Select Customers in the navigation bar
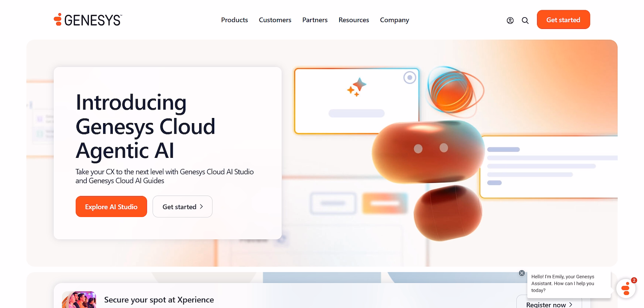The image size is (644, 308). pyautogui.click(x=275, y=20)
